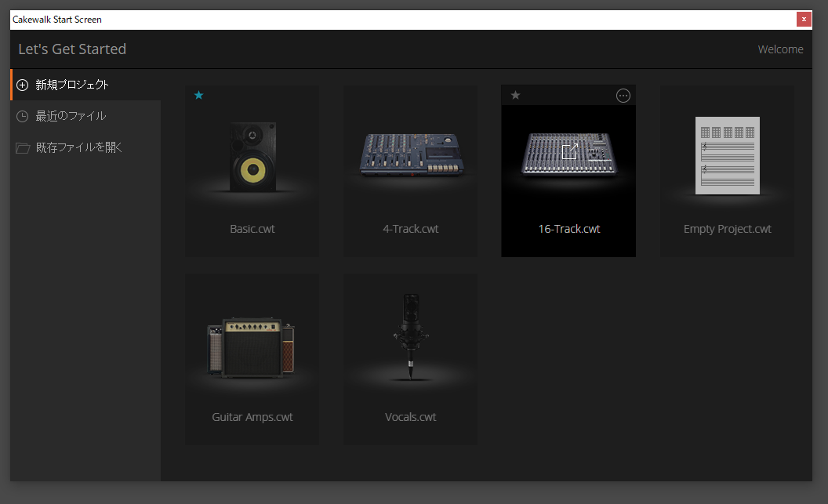828x504 pixels.
Task: Click the Empty Project.cwt template name
Action: 727,229
